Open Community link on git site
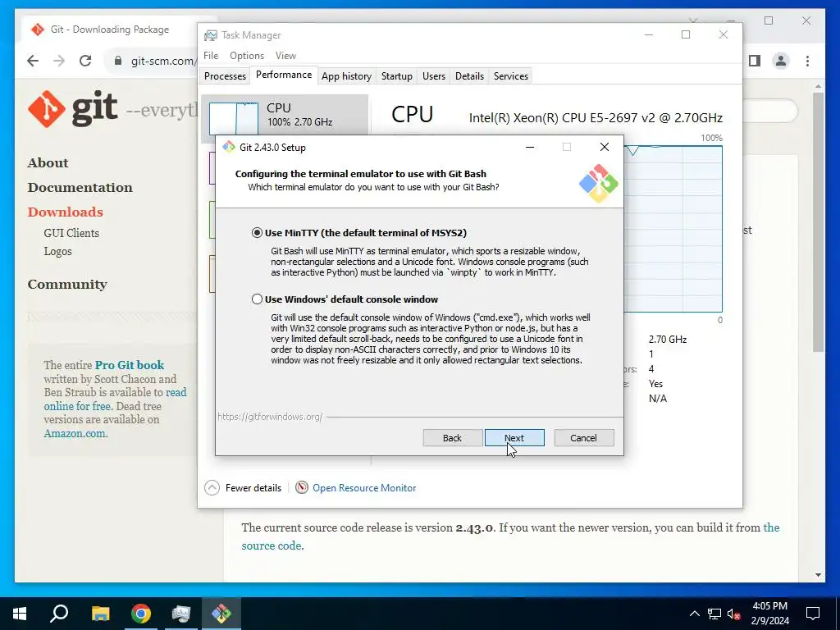The width and height of the screenshot is (840, 630). (x=67, y=284)
